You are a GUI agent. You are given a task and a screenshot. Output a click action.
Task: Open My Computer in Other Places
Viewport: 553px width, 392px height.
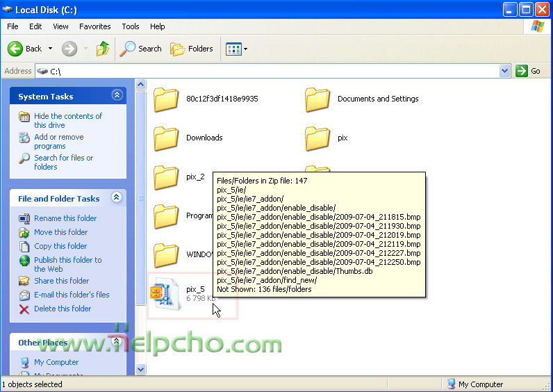pyautogui.click(x=56, y=362)
